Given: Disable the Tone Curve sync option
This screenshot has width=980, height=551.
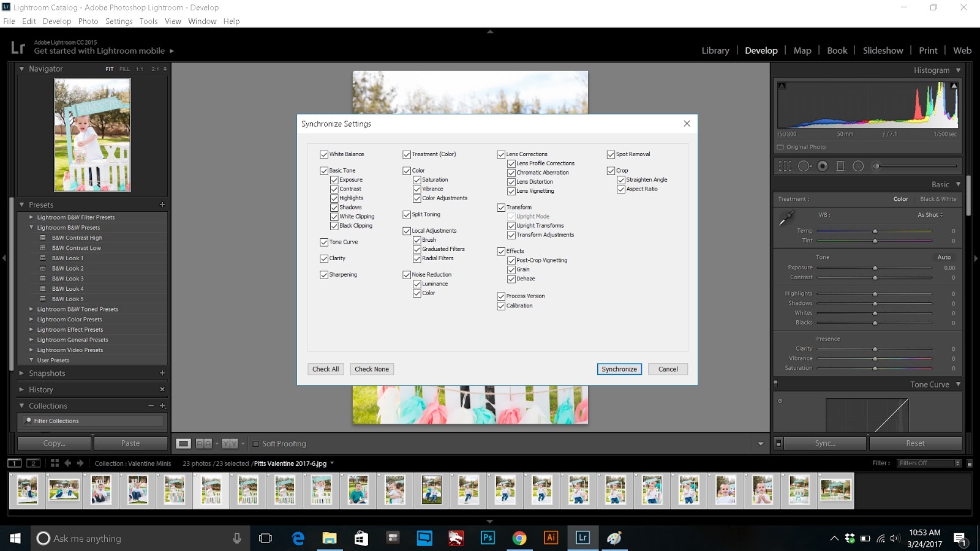Looking at the screenshot, I should point(324,242).
